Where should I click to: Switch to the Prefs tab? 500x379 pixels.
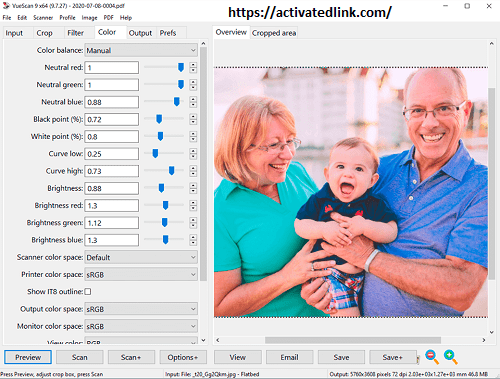pyautogui.click(x=168, y=33)
